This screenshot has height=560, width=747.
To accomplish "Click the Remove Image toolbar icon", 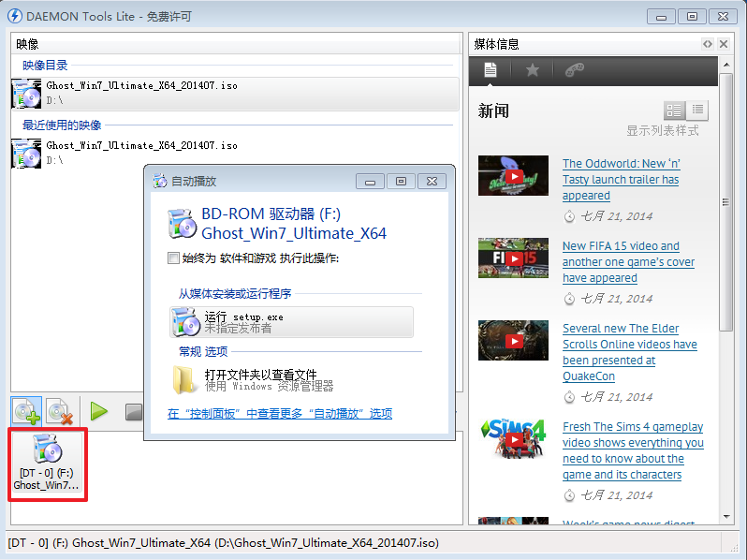I will click(60, 412).
